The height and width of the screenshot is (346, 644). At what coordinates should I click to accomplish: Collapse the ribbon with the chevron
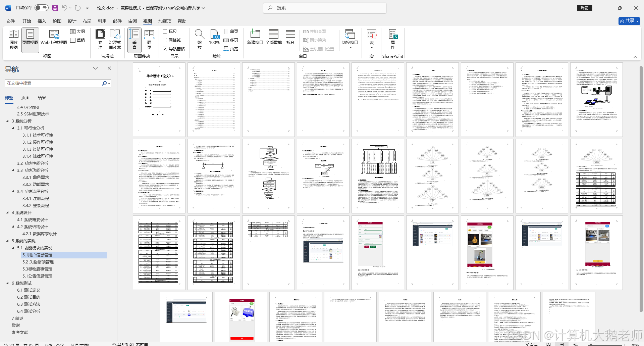[635, 57]
